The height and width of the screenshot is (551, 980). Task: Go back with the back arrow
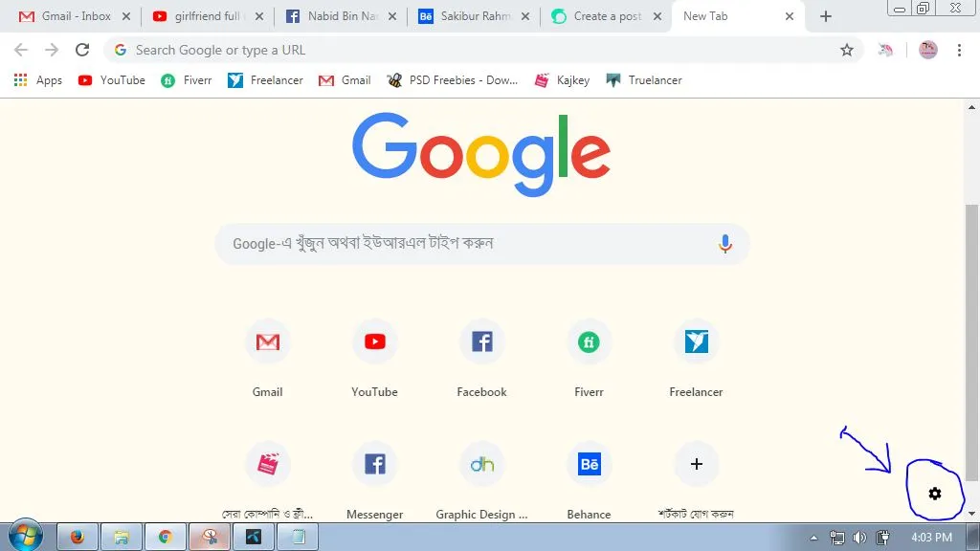point(21,50)
